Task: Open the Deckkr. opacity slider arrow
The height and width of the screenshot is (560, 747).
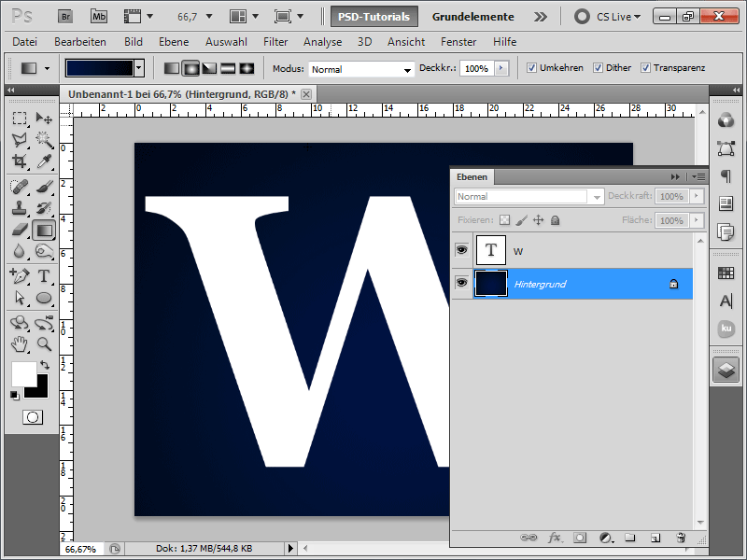Action: click(x=500, y=68)
